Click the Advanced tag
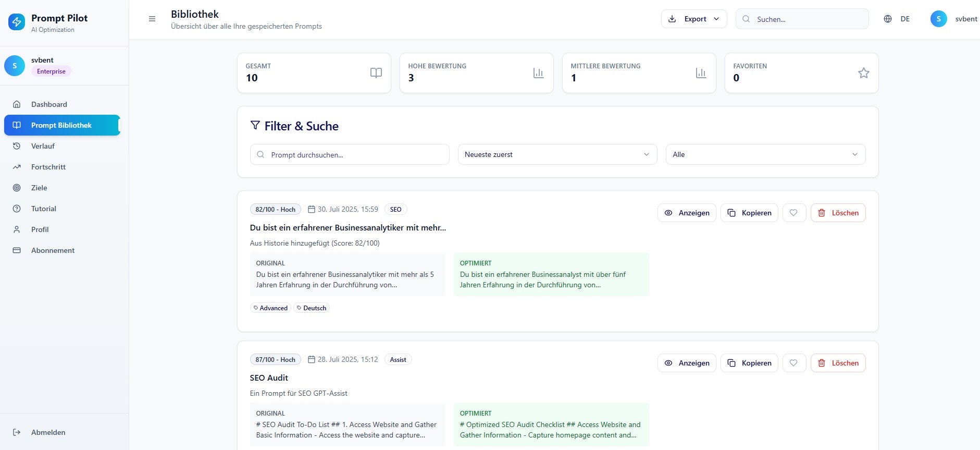This screenshot has width=980, height=450. click(270, 308)
